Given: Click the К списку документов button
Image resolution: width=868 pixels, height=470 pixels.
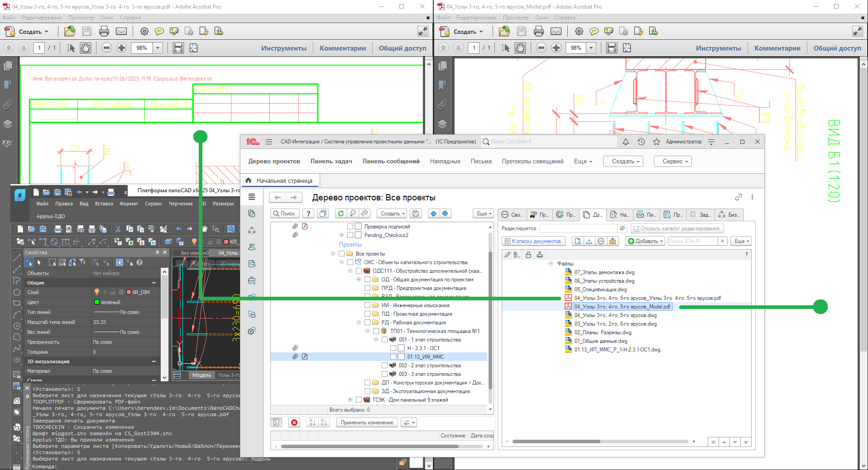Looking at the screenshot, I should click(533, 241).
